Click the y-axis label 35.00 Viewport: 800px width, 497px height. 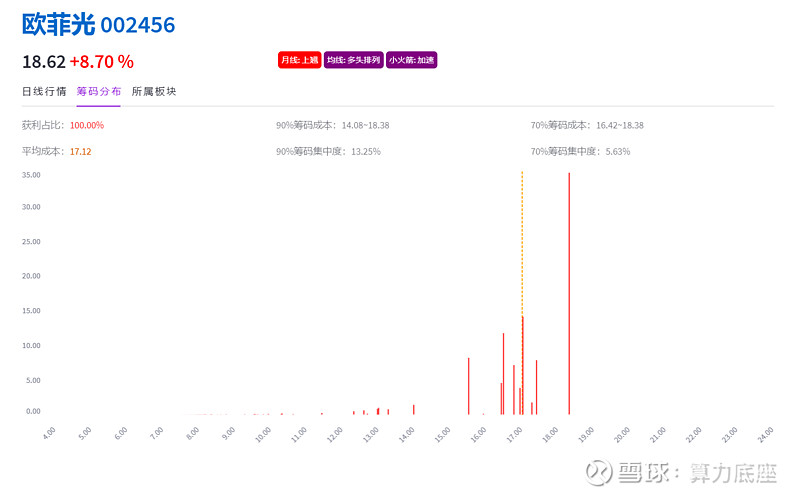pyautogui.click(x=31, y=175)
